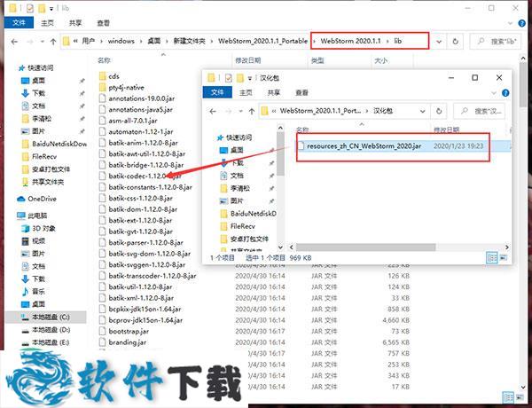Open the 共享 tab in the 汉化包 window
Viewport: 532px width, 408px height.
(x=274, y=92)
